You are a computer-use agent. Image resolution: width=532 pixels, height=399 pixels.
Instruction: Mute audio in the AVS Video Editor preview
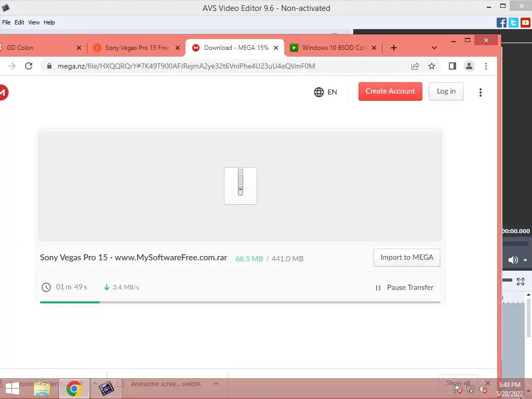tap(513, 260)
